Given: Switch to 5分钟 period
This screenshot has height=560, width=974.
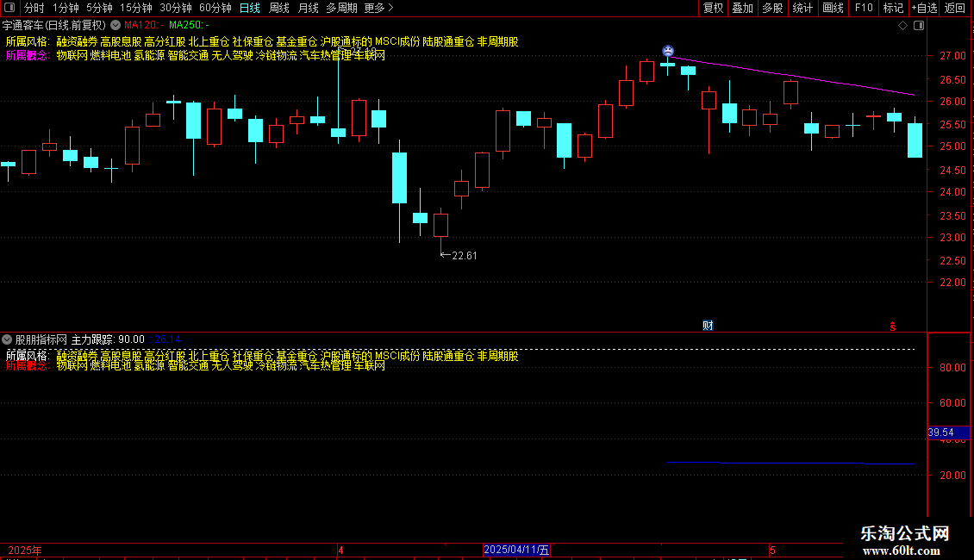Looking at the screenshot, I should (99, 8).
